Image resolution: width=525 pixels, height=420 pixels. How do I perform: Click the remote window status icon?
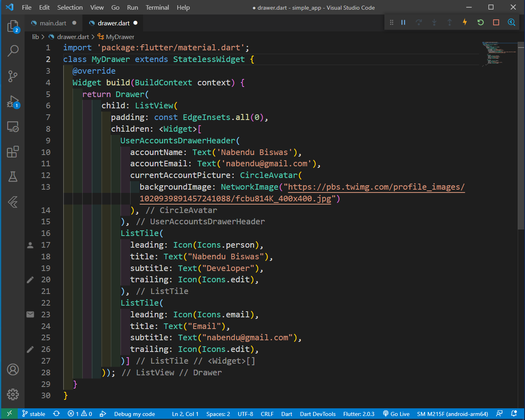pyautogui.click(x=9, y=414)
